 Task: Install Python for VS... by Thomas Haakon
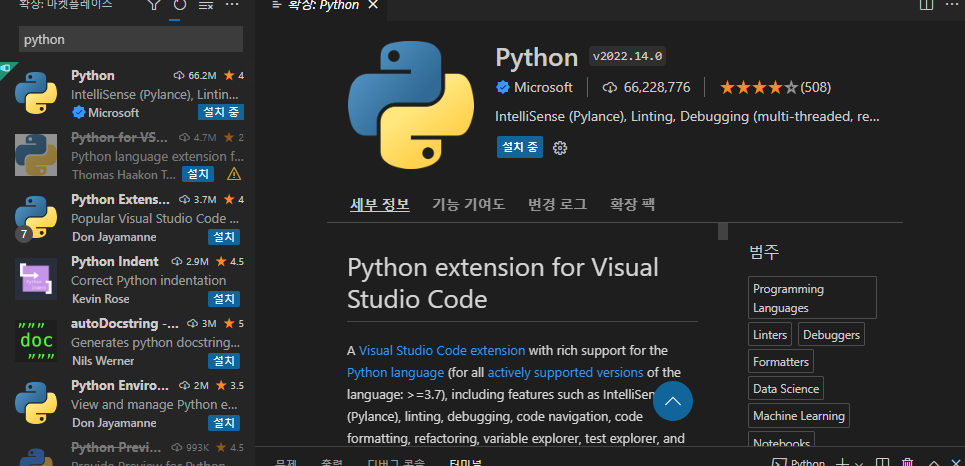pos(198,174)
